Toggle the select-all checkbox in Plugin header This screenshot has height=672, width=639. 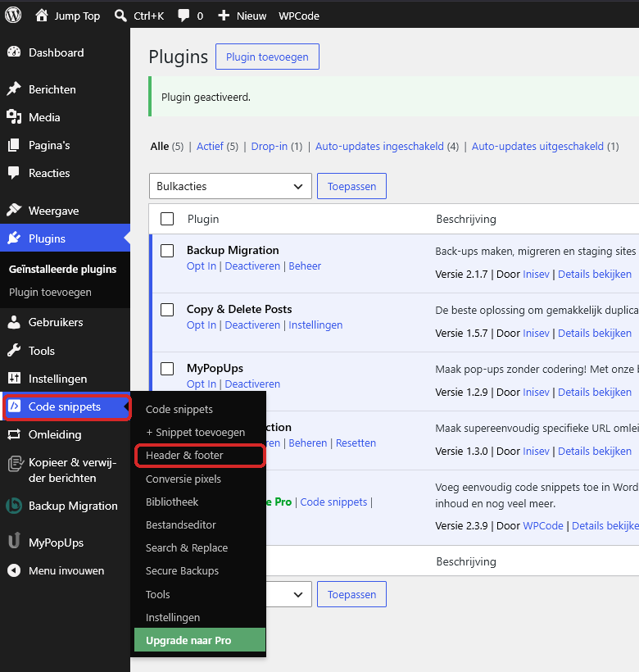(x=167, y=219)
